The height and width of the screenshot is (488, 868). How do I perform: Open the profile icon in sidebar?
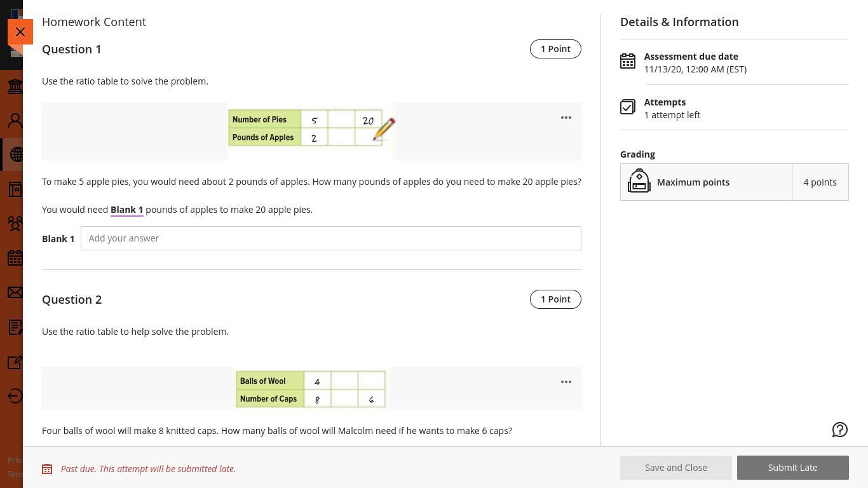[15, 120]
